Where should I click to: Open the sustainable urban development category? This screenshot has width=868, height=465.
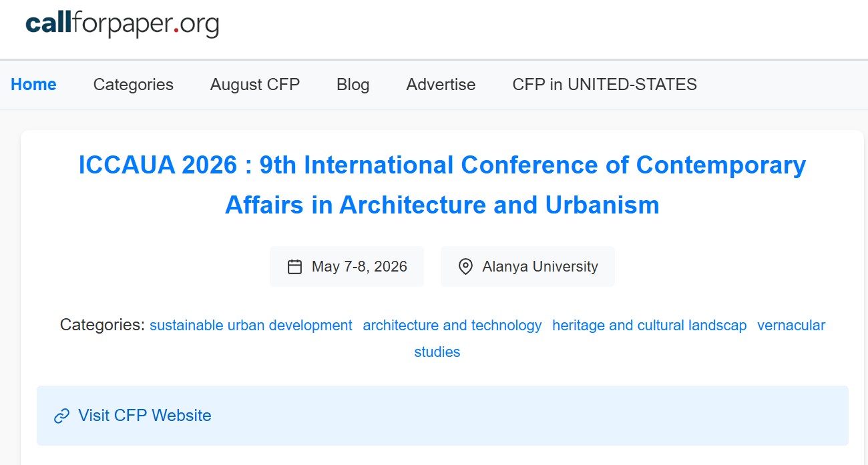[250, 326]
